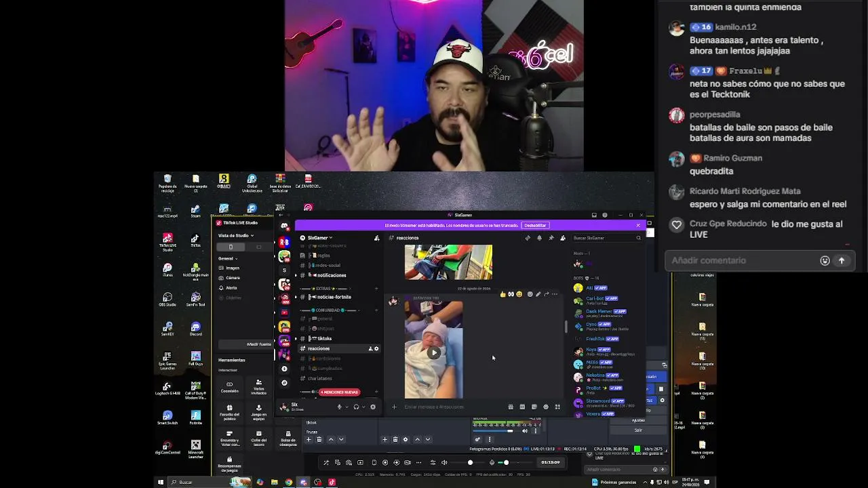Open Cofre del tesoro tool
The width and height of the screenshot is (868, 488).
coord(258,437)
